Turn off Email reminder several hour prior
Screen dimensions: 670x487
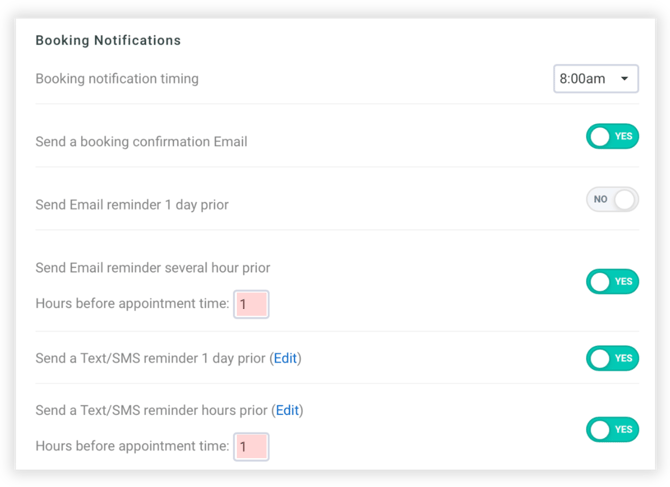612,282
